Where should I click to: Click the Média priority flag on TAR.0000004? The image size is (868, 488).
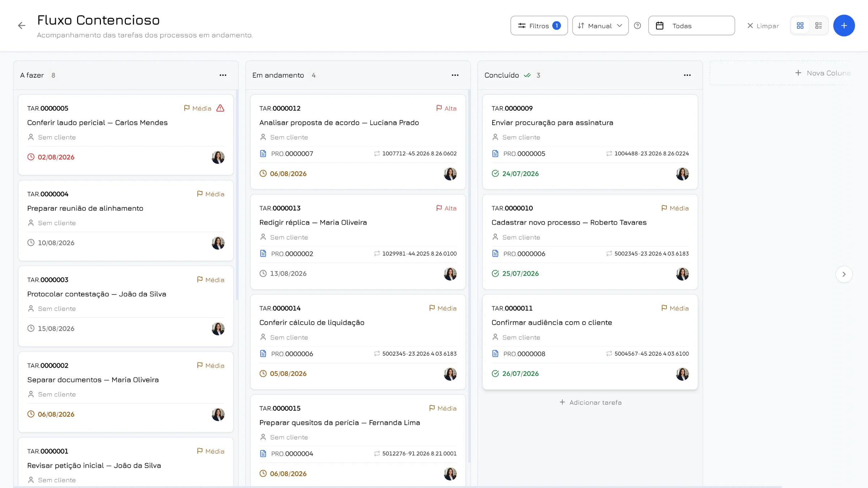pyautogui.click(x=210, y=194)
